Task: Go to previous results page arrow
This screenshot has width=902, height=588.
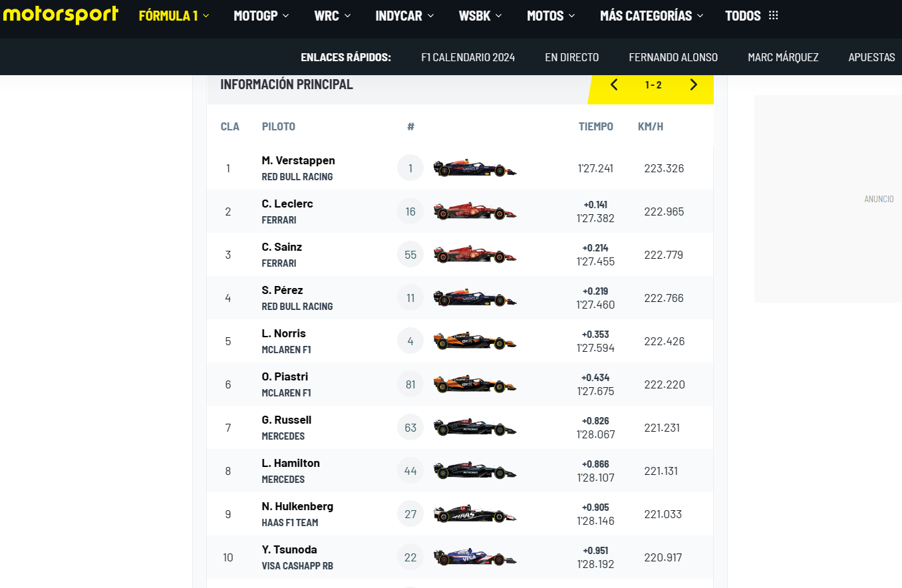Action: pyautogui.click(x=614, y=84)
